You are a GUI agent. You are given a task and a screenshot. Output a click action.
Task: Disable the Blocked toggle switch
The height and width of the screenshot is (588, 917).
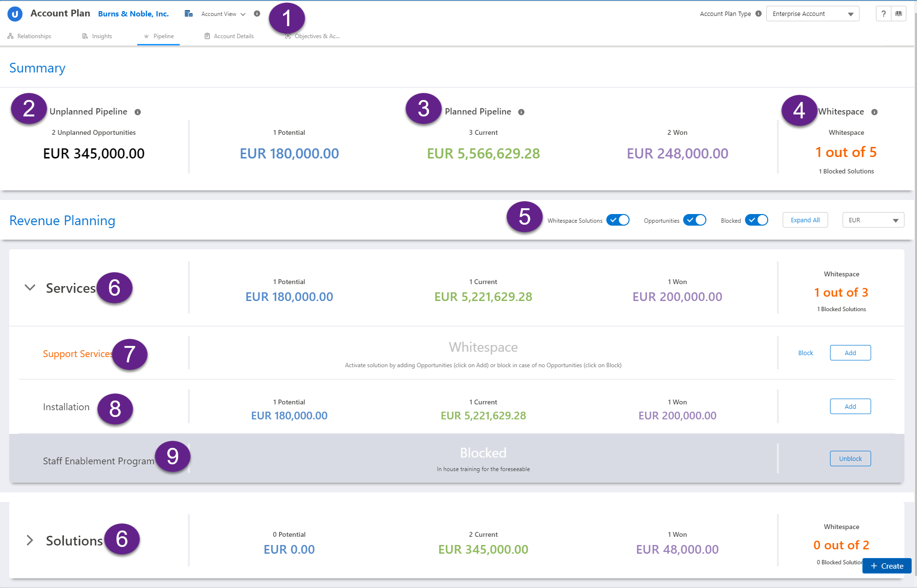point(757,220)
